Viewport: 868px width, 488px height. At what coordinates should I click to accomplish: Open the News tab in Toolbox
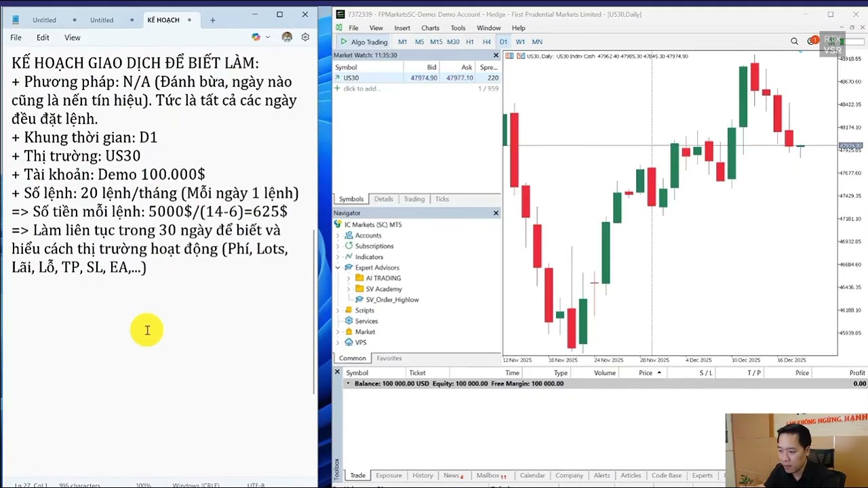[452, 476]
